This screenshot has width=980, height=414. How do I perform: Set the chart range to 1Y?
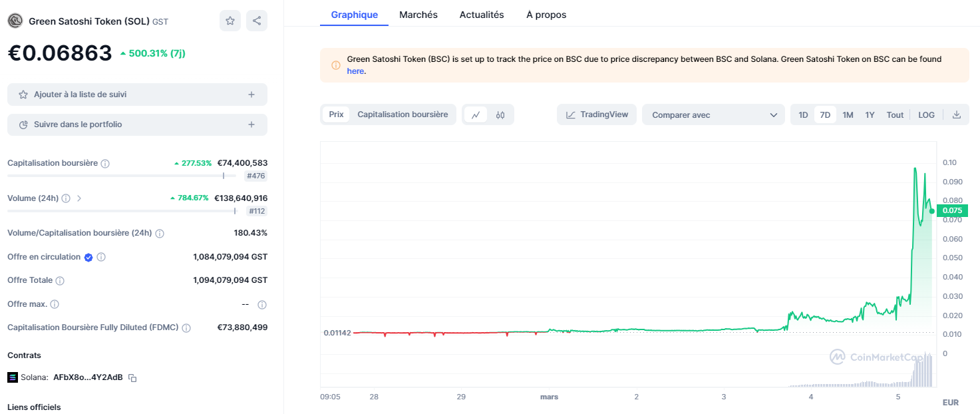point(870,114)
